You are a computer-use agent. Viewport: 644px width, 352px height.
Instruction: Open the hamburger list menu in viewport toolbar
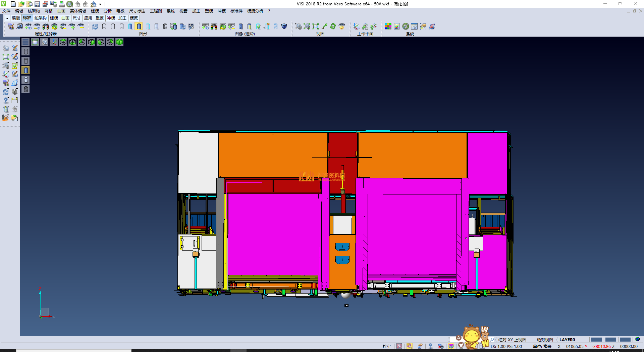[x=25, y=42]
